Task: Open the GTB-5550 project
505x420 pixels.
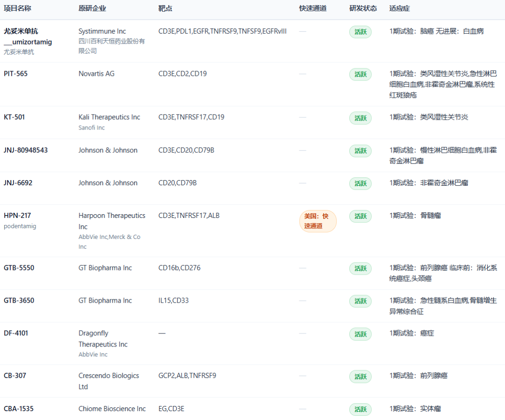Action: click(19, 268)
